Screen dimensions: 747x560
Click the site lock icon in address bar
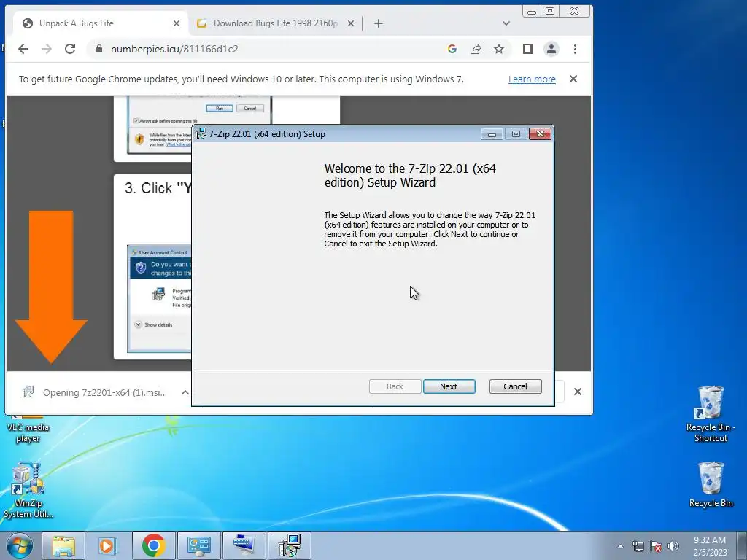pyautogui.click(x=99, y=49)
